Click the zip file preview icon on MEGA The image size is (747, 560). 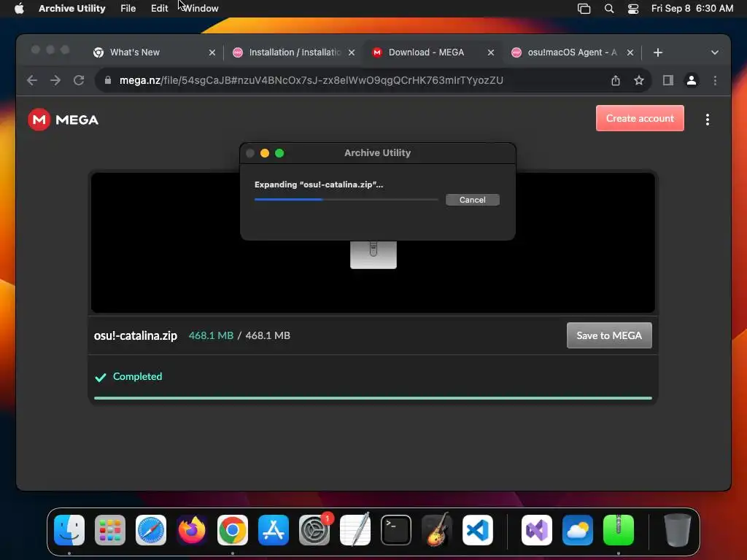click(x=373, y=254)
